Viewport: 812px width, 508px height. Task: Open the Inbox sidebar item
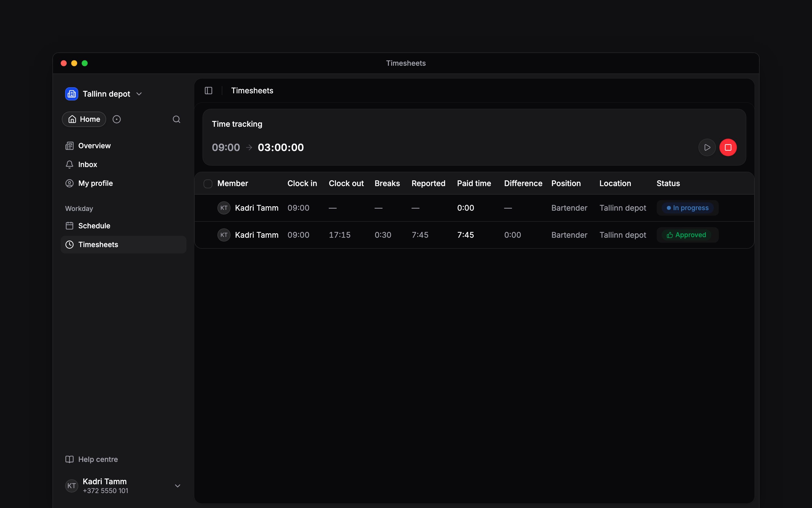click(123, 165)
